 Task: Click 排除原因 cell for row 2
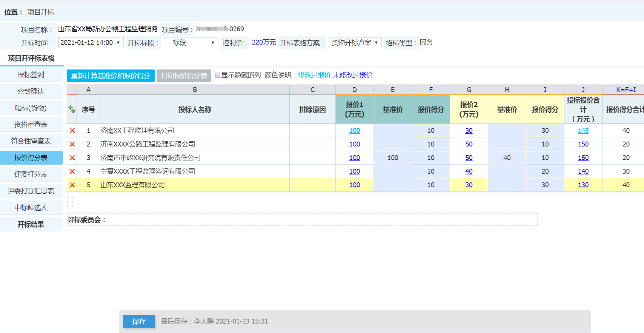312,144
